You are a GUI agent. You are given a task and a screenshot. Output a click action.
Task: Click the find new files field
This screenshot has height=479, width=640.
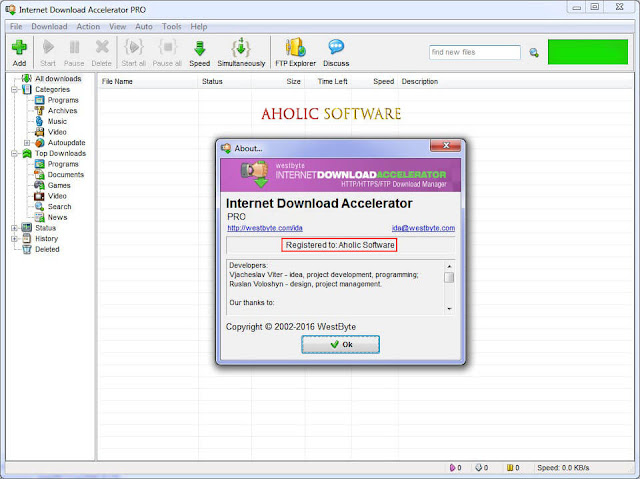click(x=475, y=52)
